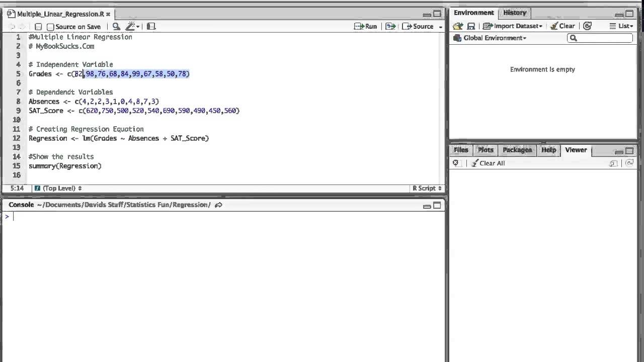Screen dimensions: 644x362
Task: Click the '# MyBookSucks.Com' comment line
Action: (61, 46)
